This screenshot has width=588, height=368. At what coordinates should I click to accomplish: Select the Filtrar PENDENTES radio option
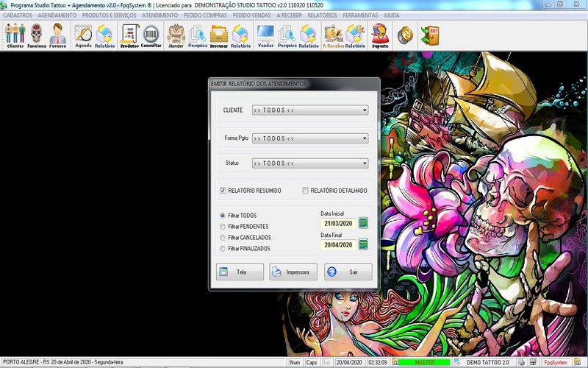click(x=223, y=227)
